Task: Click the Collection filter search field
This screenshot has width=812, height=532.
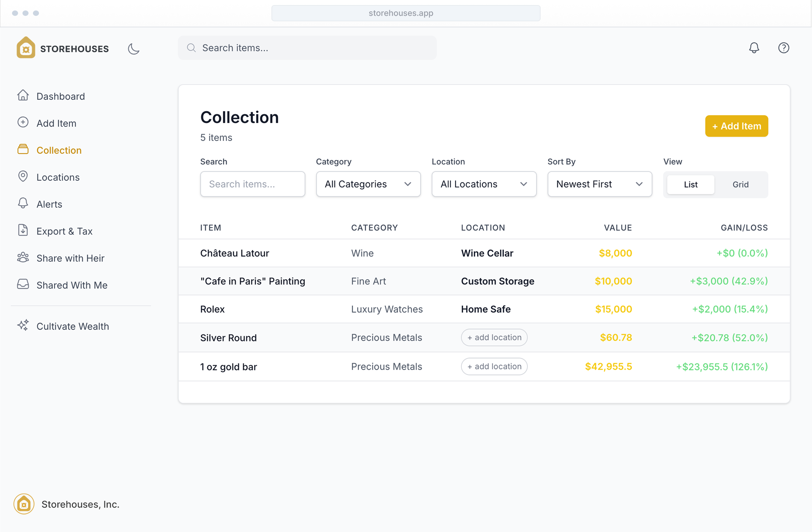Action: click(x=252, y=184)
